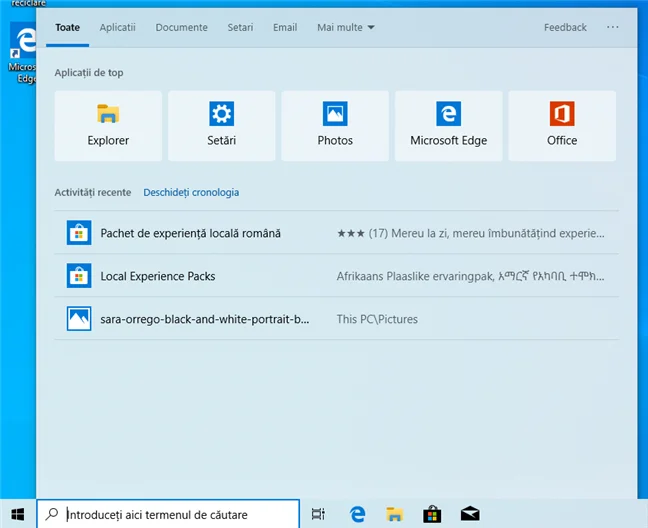The image size is (648, 528).
Task: Click the search magnifier icon
Action: [x=52, y=514]
